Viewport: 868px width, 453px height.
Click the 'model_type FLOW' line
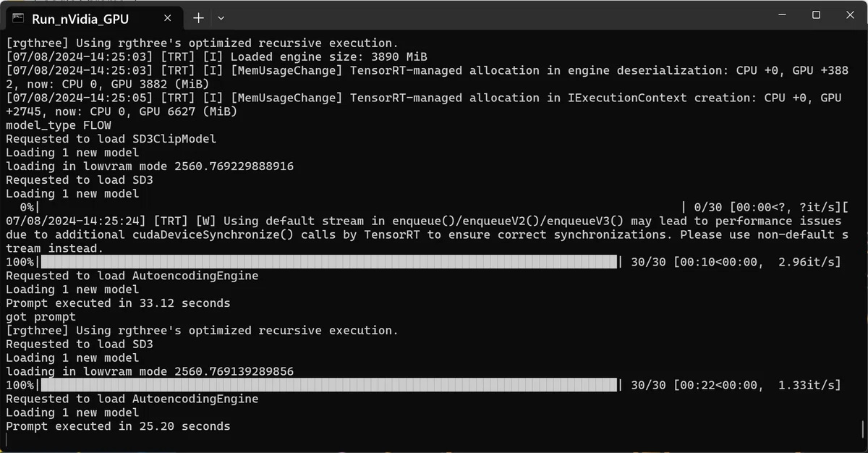tap(59, 125)
